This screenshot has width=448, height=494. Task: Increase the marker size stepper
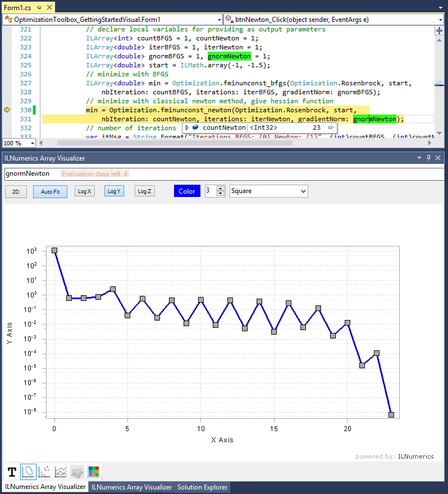221,188
